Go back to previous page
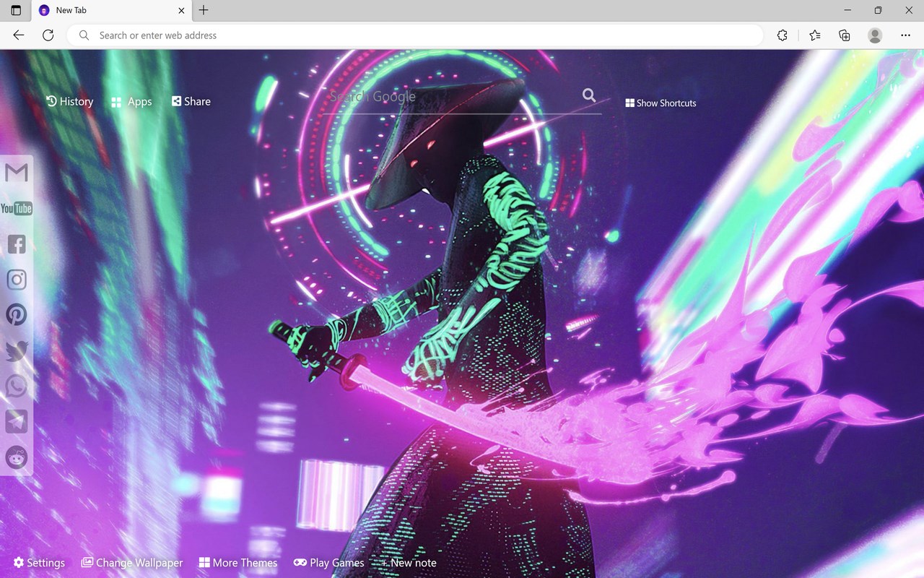 click(19, 35)
